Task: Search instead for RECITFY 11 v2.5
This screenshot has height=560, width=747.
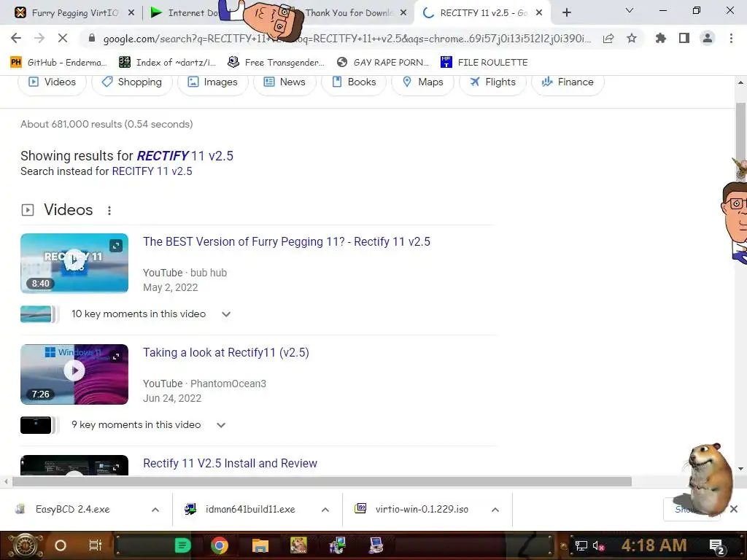Action: point(152,171)
